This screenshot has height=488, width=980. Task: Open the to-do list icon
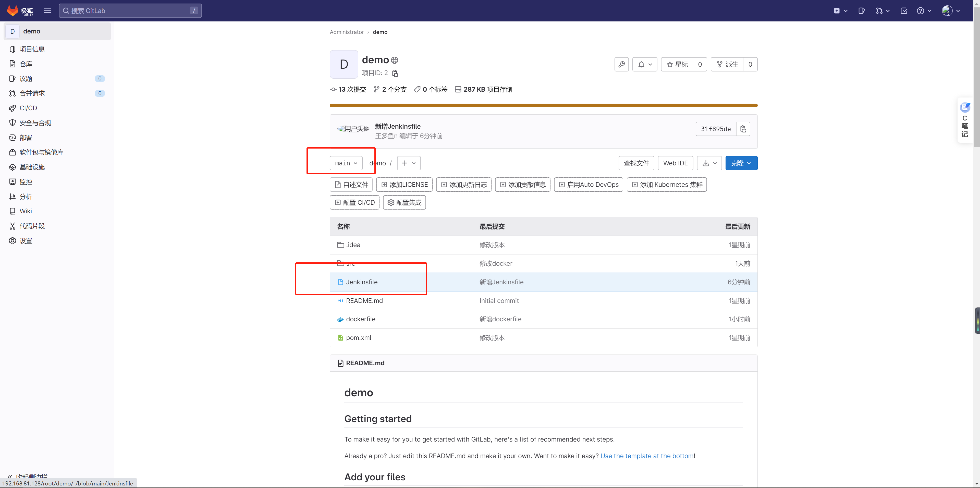904,11
